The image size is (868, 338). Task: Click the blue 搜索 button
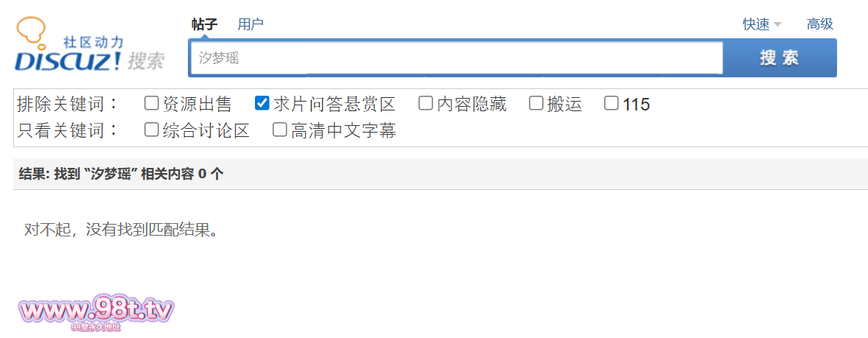tap(780, 58)
